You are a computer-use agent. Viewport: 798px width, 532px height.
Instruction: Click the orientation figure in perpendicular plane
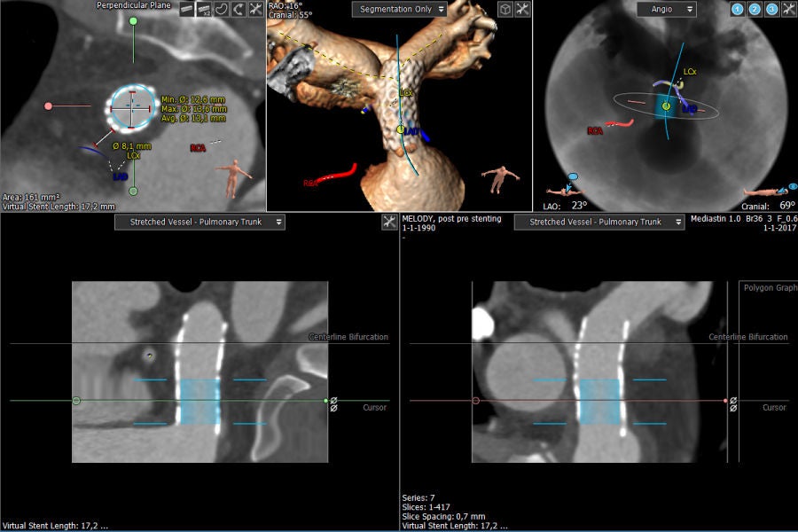pyautogui.click(x=233, y=177)
